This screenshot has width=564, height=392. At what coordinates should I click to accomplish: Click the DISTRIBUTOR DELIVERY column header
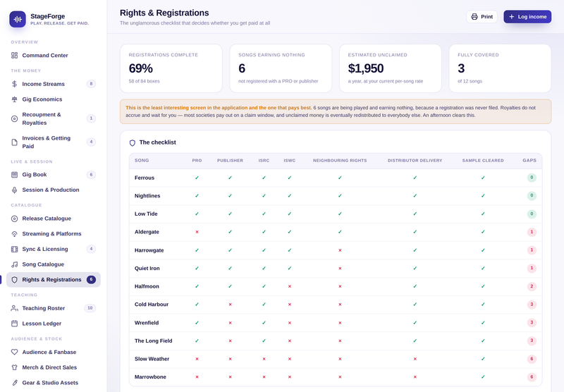[x=415, y=161]
